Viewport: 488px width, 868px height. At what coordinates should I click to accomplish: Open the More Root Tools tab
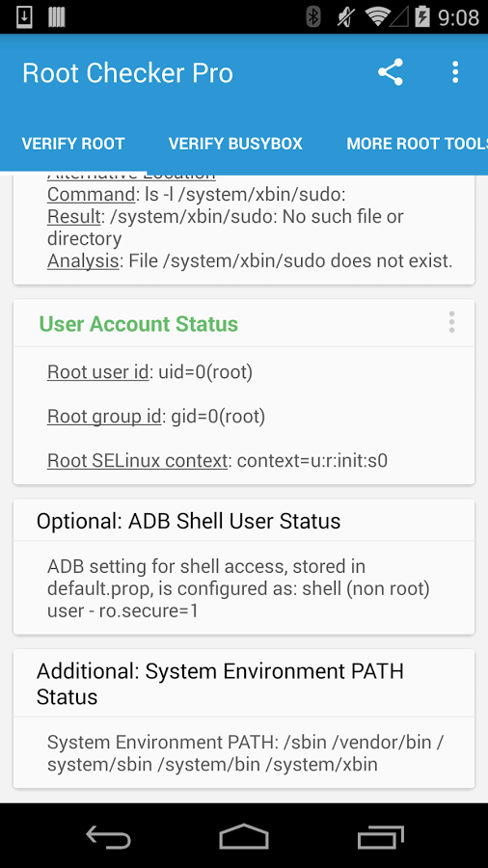418,144
